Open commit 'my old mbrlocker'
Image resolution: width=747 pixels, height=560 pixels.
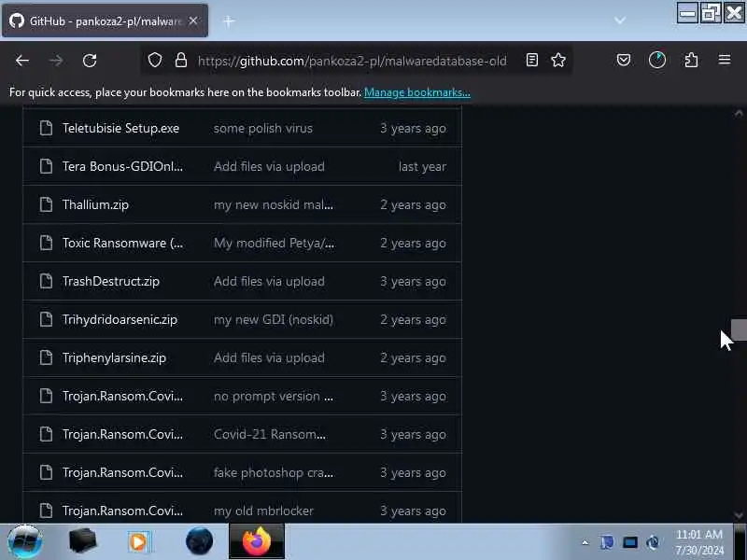(263, 511)
